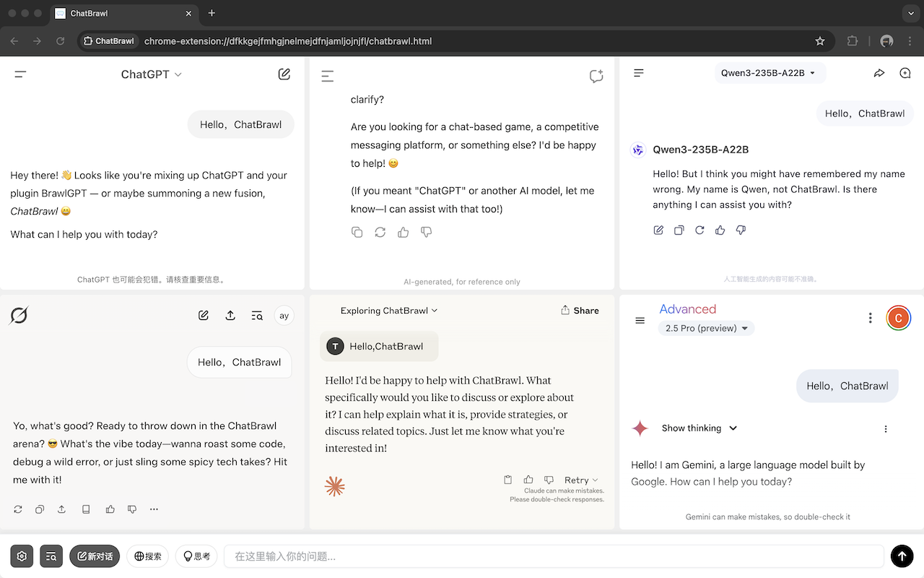The width and height of the screenshot is (924, 578).
Task: Open ChatGPT panel sidebar menu icon
Action: [x=20, y=74]
